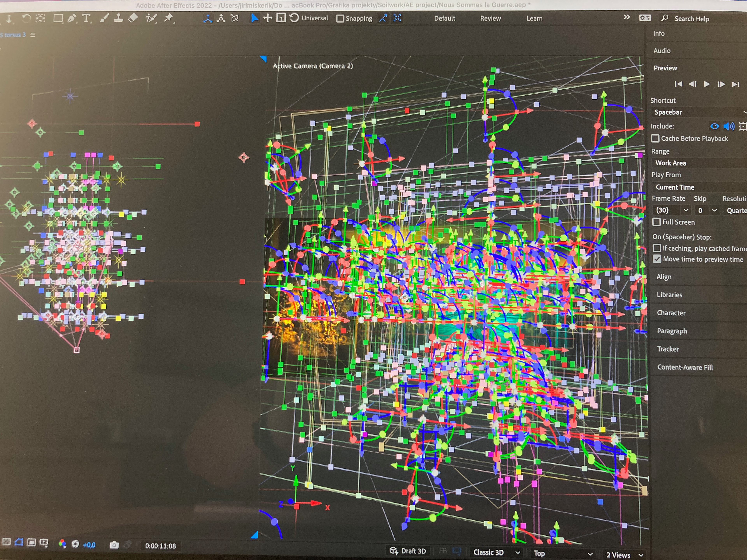The height and width of the screenshot is (560, 747).
Task: Open the Default workspace
Action: 445,18
